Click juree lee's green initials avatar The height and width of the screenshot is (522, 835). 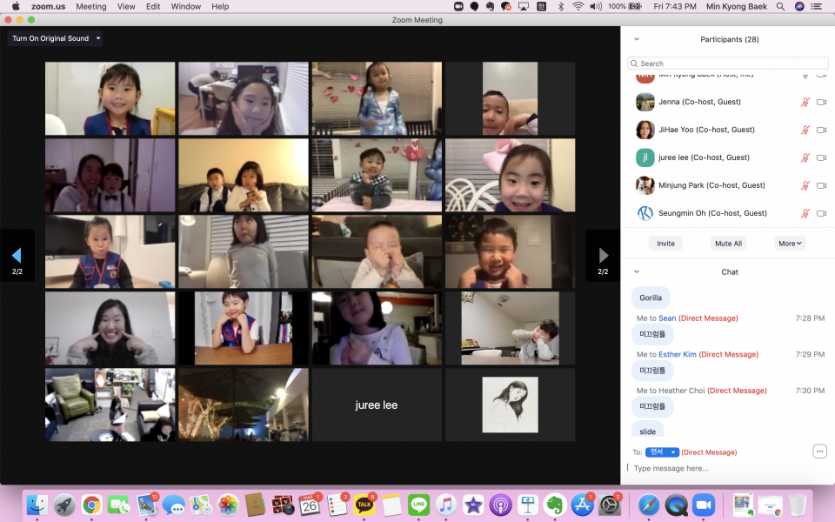tap(645, 157)
